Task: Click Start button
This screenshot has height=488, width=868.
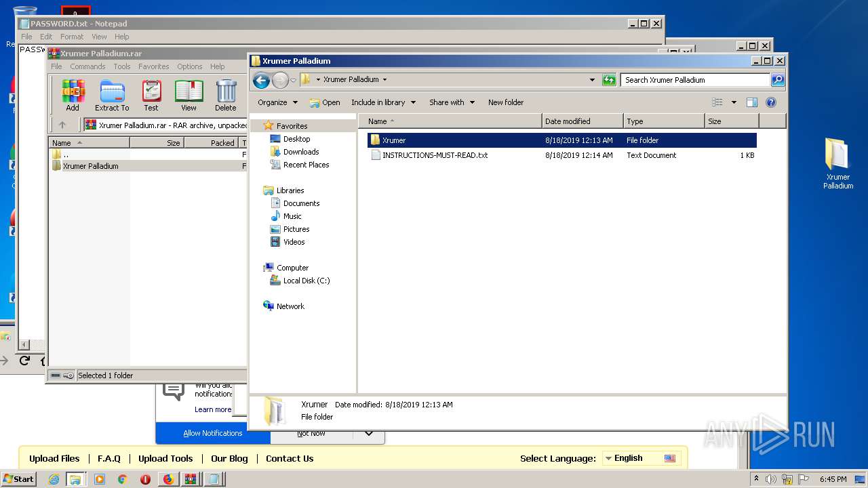Action: pyautogui.click(x=18, y=479)
